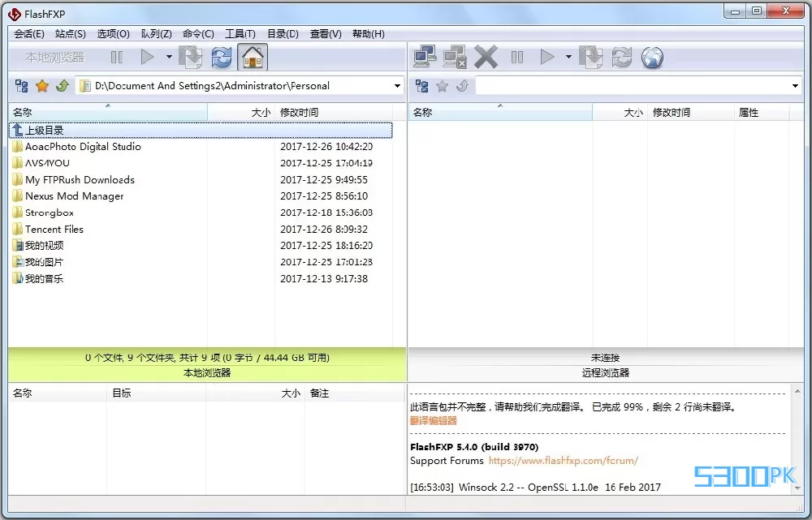This screenshot has height=520, width=812.
Task: Select the 上级目录 parent directory row
Action: coord(201,130)
